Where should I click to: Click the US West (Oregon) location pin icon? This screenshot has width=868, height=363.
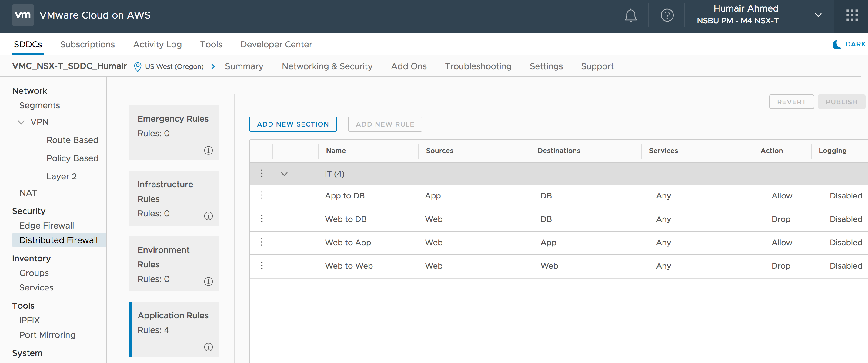(138, 66)
